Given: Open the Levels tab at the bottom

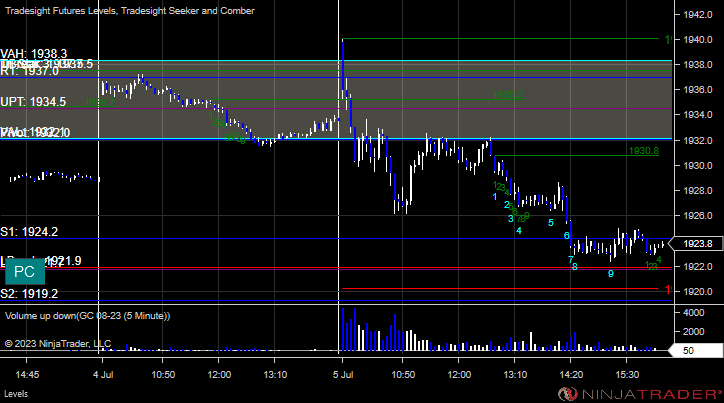Looking at the screenshot, I should (x=16, y=394).
